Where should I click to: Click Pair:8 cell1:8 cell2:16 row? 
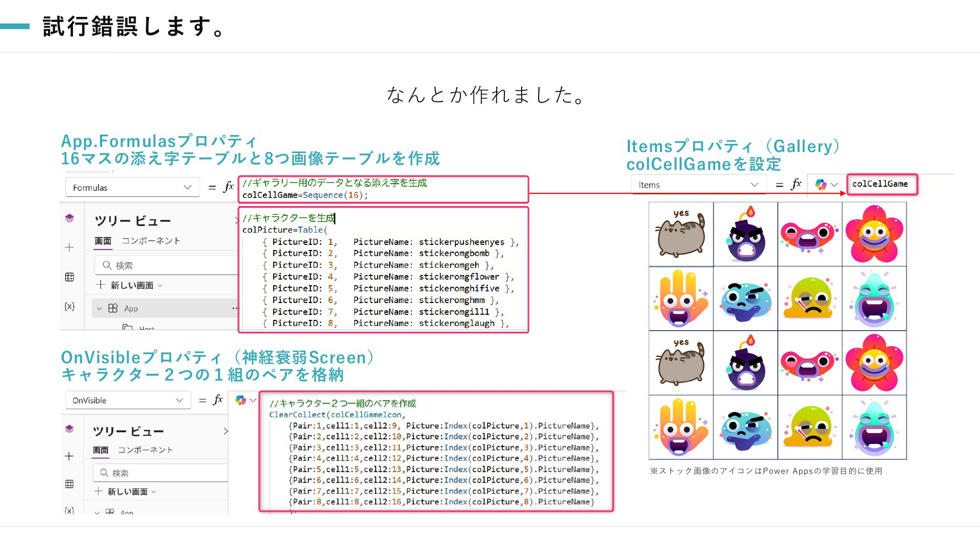tap(442, 502)
